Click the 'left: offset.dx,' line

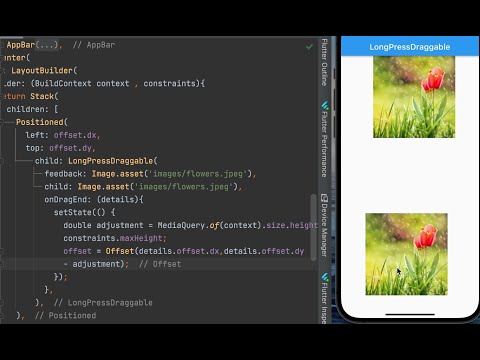(x=63, y=135)
